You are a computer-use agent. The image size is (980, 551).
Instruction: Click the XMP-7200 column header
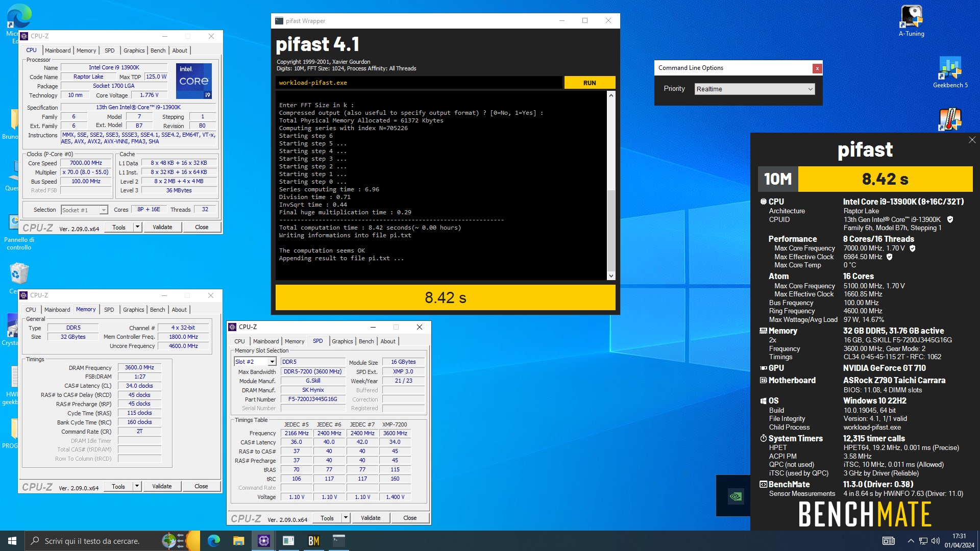(x=395, y=424)
